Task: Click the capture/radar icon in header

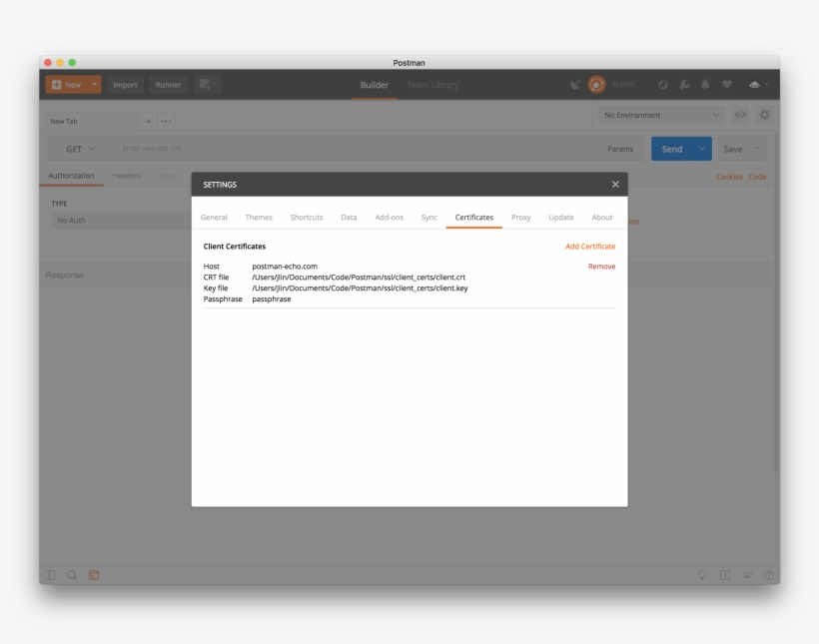Action: click(663, 85)
